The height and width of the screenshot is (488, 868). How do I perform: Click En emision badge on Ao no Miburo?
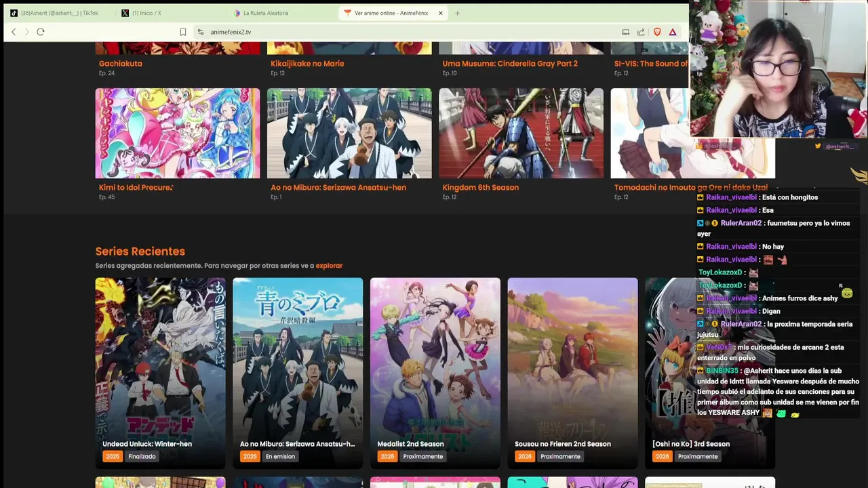point(280,457)
